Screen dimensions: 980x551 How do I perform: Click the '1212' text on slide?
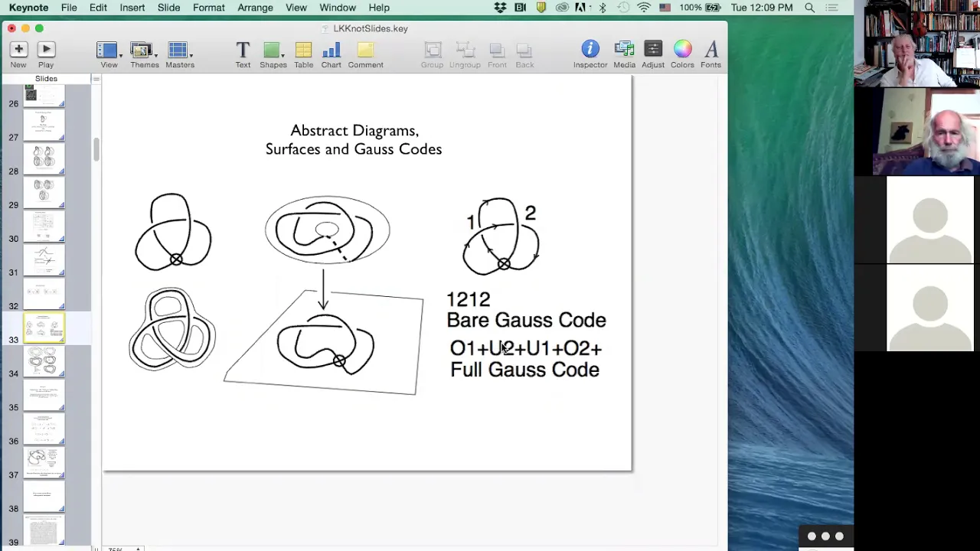pos(468,299)
